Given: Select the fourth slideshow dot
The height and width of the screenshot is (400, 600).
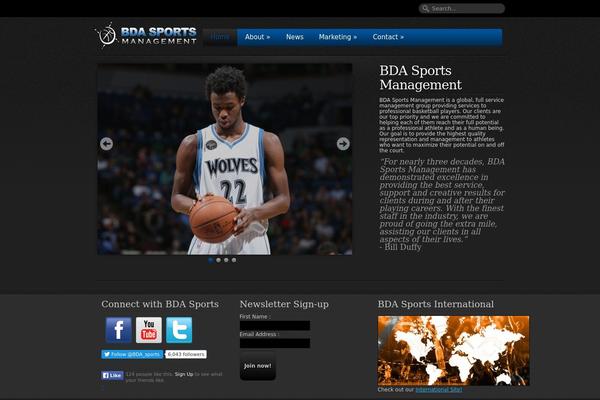Looking at the screenshot, I should pyautogui.click(x=234, y=260).
